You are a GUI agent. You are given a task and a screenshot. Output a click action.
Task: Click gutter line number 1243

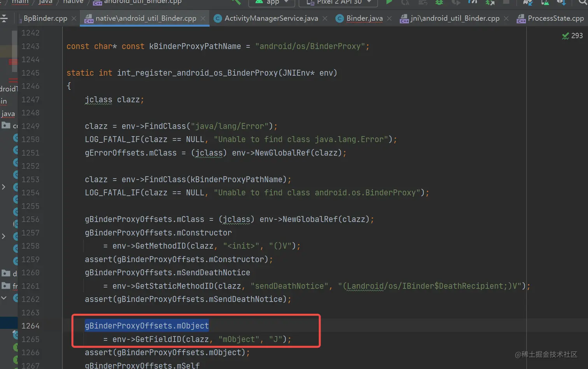pyautogui.click(x=30, y=46)
